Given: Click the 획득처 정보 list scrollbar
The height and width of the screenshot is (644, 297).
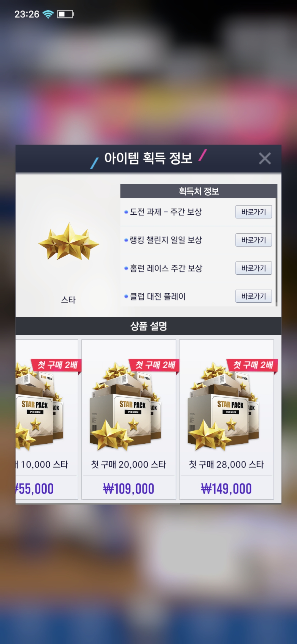Looking at the screenshot, I should pos(276,245).
